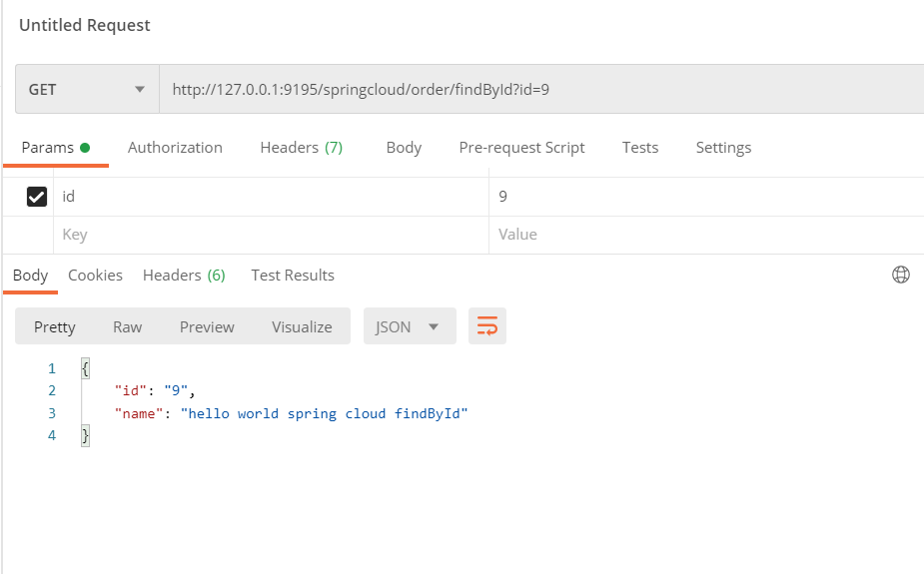Click the empty Value parameter field
The width and height of the screenshot is (924, 574).
coord(706,235)
